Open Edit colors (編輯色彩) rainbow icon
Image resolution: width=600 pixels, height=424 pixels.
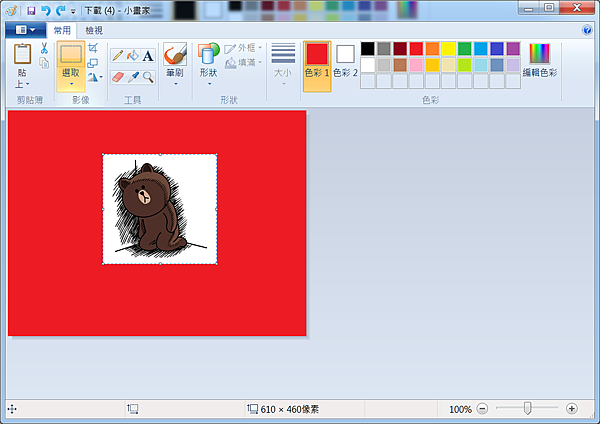click(x=540, y=53)
